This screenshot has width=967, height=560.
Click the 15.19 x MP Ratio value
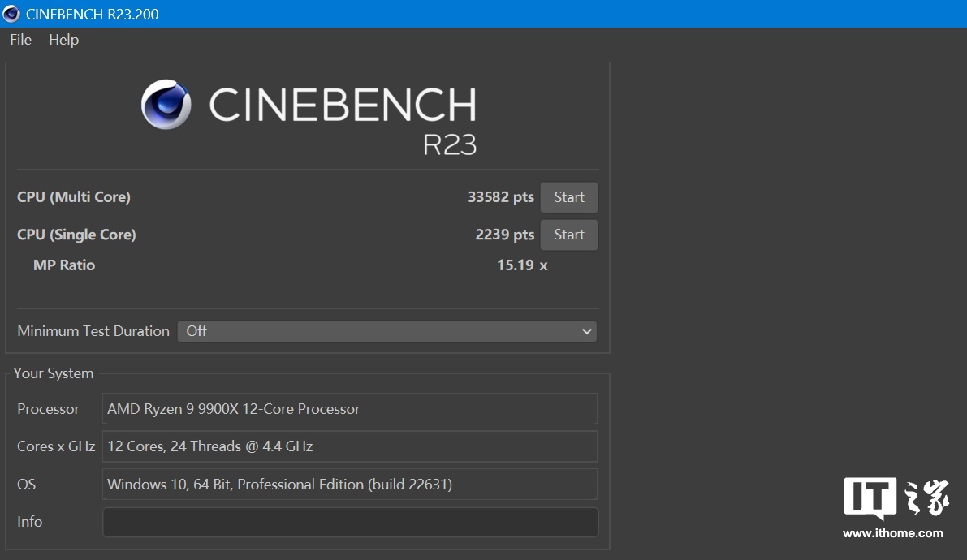pyautogui.click(x=521, y=265)
